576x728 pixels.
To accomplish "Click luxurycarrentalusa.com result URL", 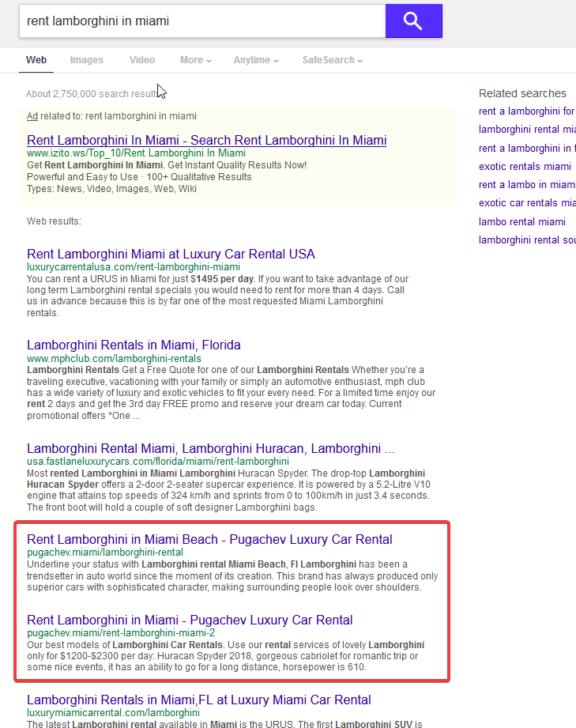I will pyautogui.click(x=134, y=267).
